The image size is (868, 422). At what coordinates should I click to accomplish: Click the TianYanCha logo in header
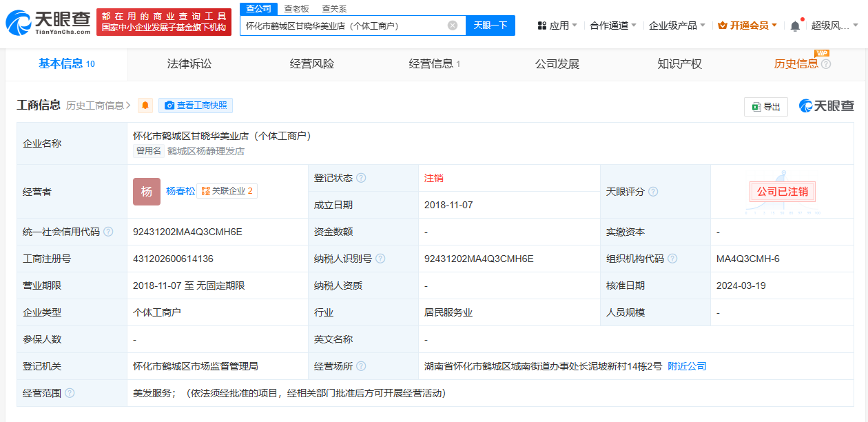pos(48,23)
